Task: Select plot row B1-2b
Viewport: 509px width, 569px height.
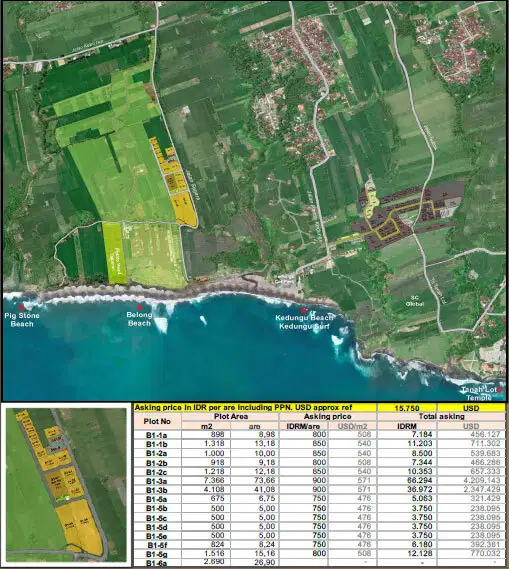Action: point(319,463)
